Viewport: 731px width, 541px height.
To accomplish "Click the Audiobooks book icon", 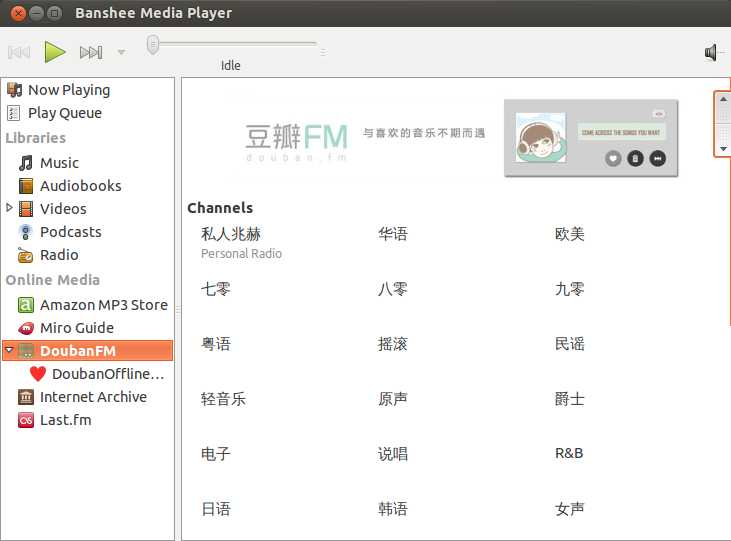I will click(x=26, y=186).
